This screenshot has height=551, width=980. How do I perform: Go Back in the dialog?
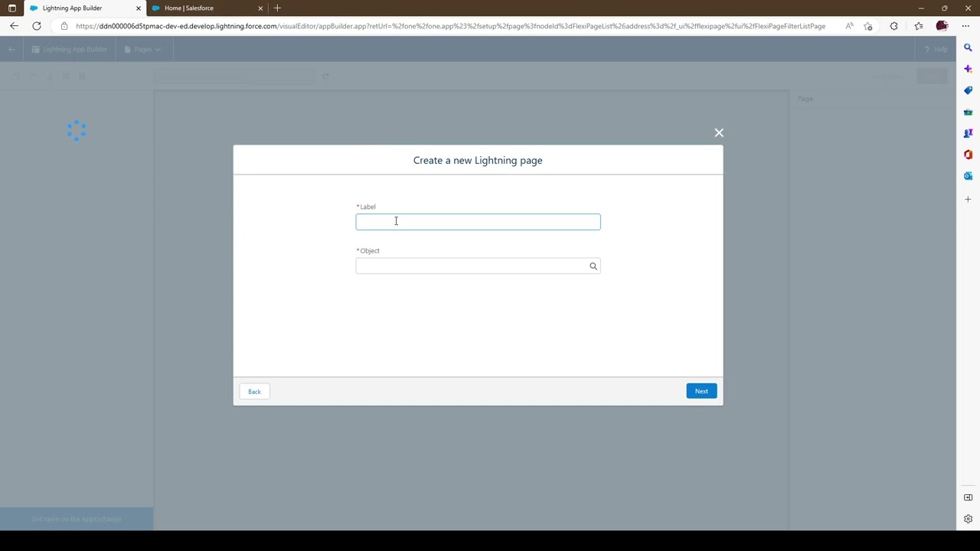(x=254, y=392)
